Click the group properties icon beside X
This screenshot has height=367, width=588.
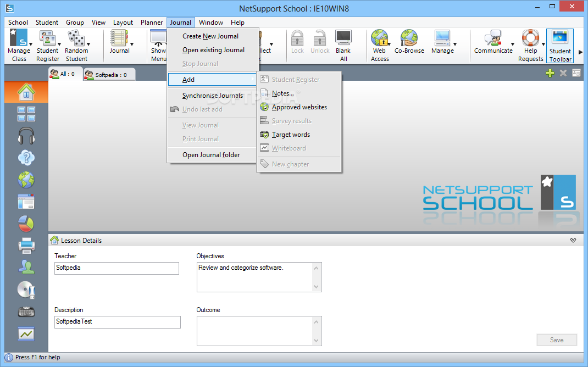click(576, 73)
